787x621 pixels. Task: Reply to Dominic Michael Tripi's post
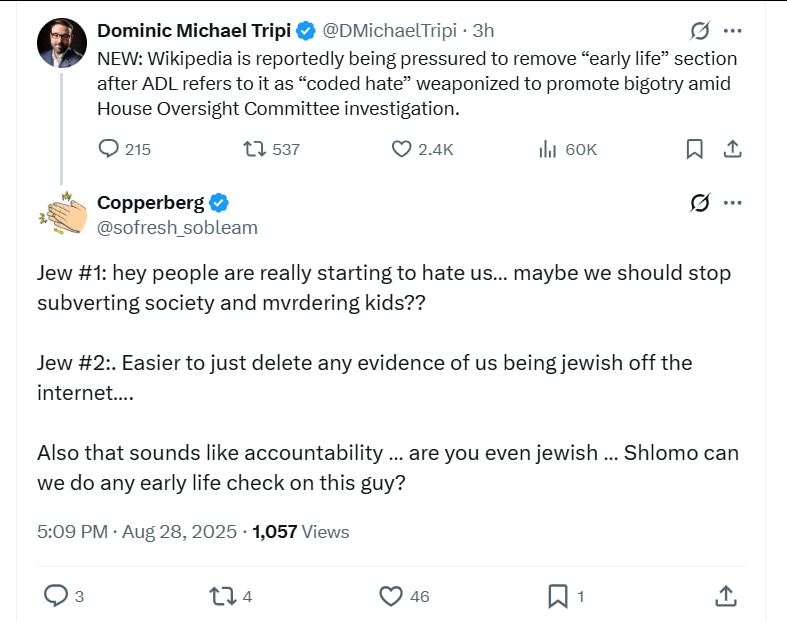pos(109,149)
